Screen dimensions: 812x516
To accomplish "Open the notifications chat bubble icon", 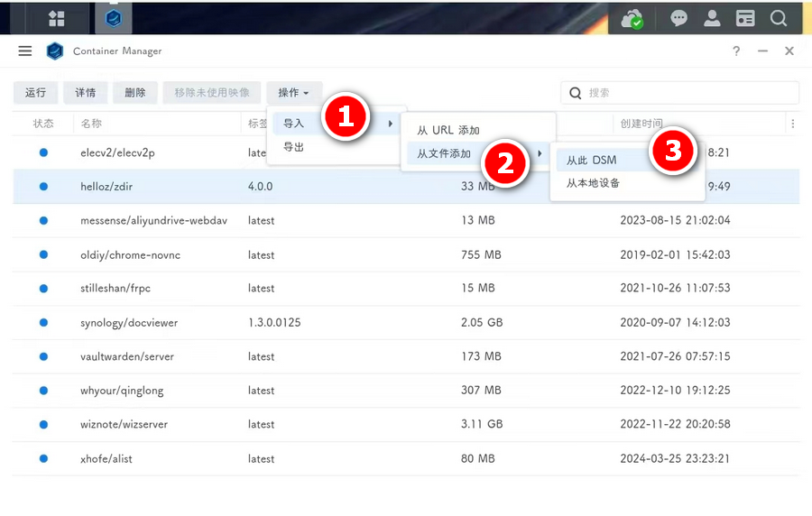I will (678, 19).
